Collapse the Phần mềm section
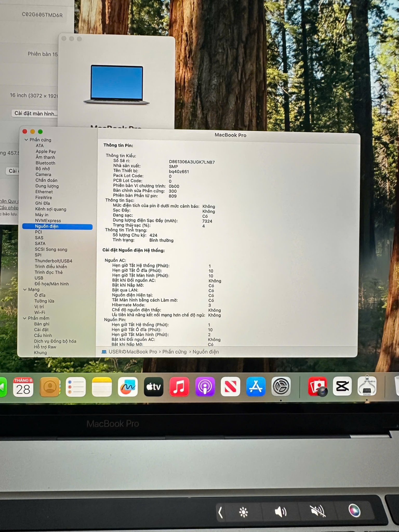Image resolution: width=399 pixels, height=532 pixels. (25, 318)
